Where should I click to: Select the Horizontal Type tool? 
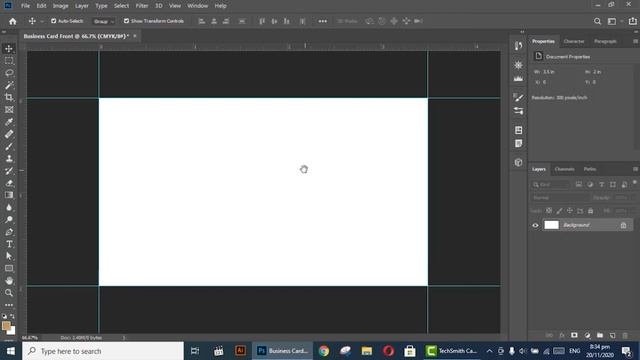coord(9,244)
